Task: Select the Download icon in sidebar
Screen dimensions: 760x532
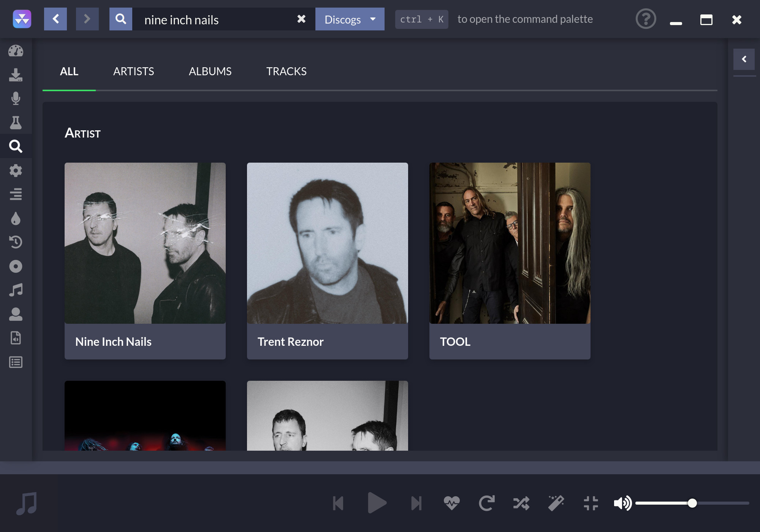Action: click(16, 74)
